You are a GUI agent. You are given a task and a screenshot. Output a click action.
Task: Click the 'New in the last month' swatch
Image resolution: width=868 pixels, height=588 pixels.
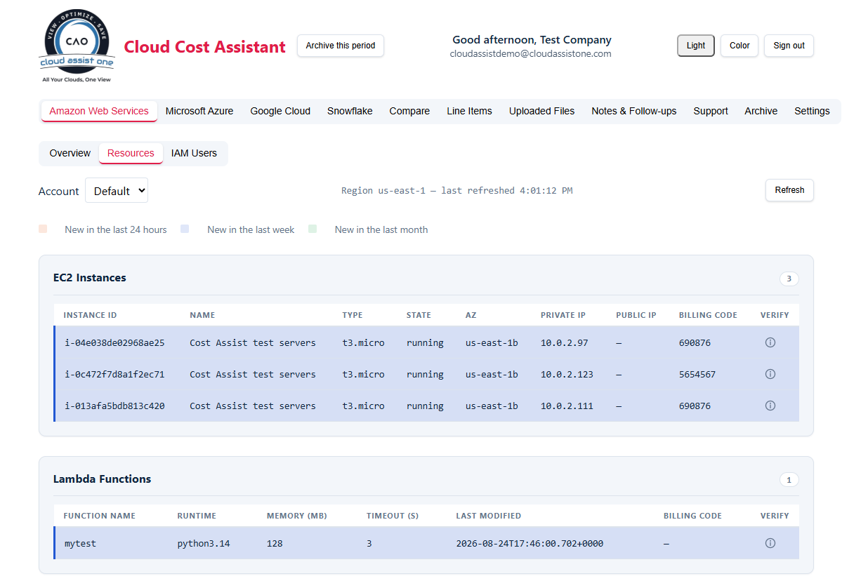[x=313, y=229]
